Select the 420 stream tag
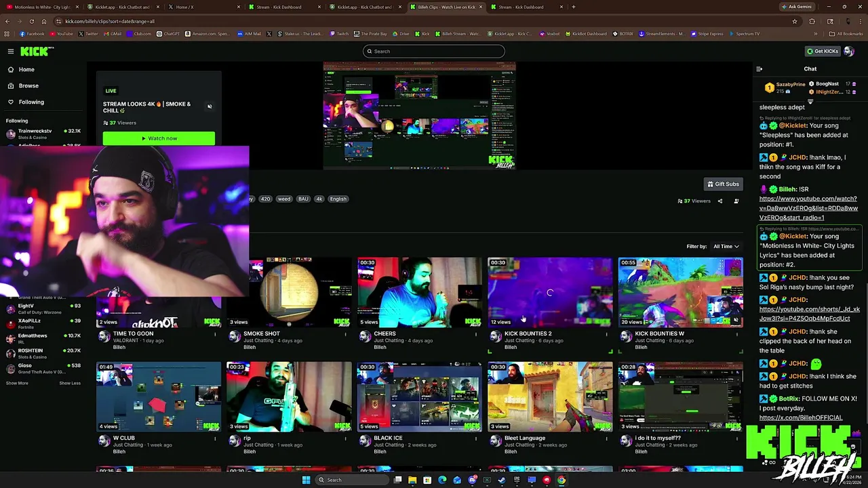The height and width of the screenshot is (488, 868). [x=266, y=199]
